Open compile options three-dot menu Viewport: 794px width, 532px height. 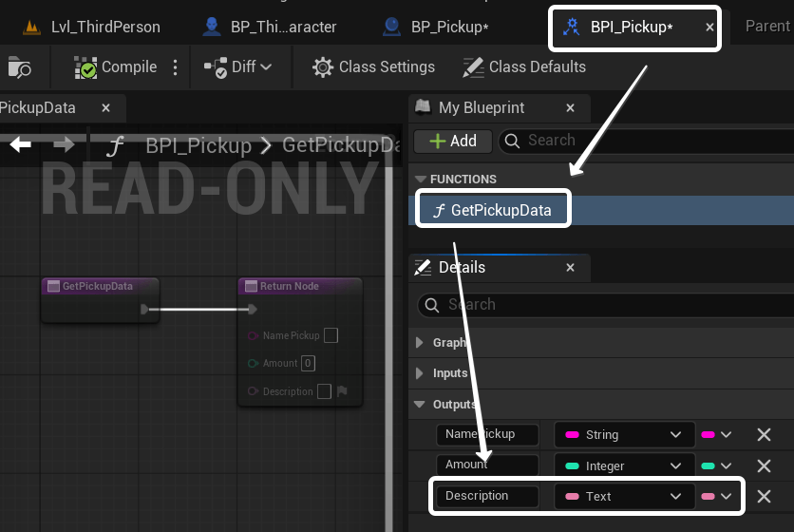tap(175, 67)
